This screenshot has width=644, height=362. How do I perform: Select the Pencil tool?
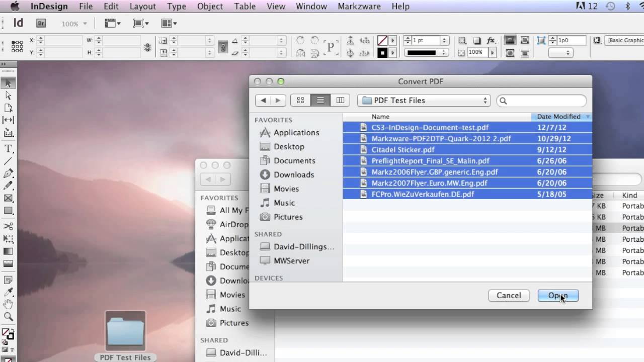[8, 186]
